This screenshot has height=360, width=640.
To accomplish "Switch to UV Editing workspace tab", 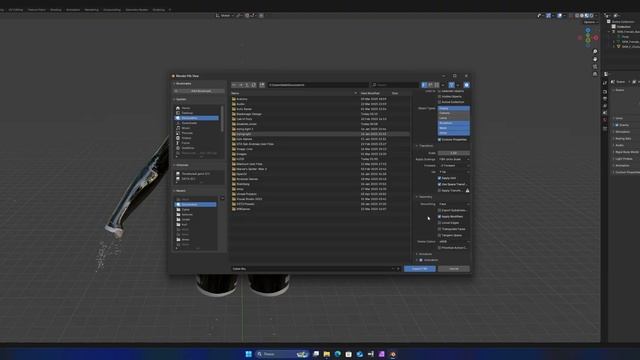I will [x=16, y=9].
